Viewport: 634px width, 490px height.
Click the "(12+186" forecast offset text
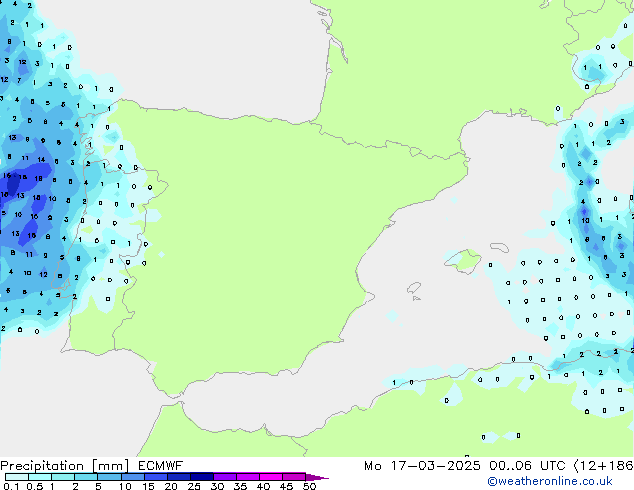click(604, 466)
